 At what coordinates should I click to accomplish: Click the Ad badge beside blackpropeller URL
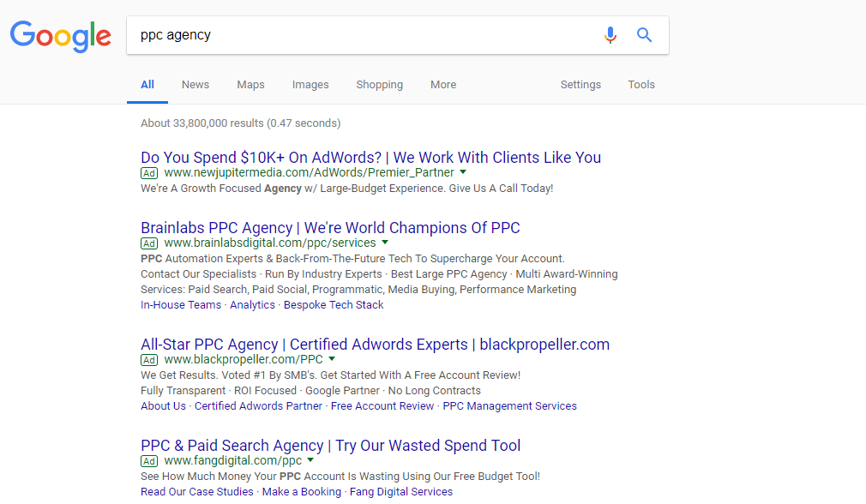coord(149,360)
